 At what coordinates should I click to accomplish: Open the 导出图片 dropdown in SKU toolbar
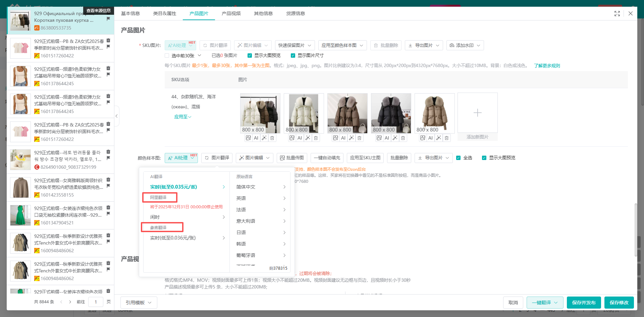coord(424,45)
